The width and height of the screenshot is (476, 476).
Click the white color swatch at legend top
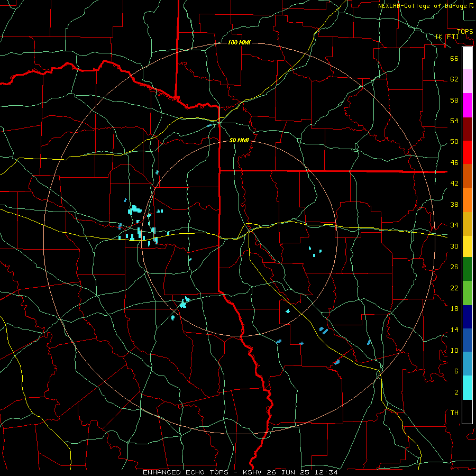point(467,58)
